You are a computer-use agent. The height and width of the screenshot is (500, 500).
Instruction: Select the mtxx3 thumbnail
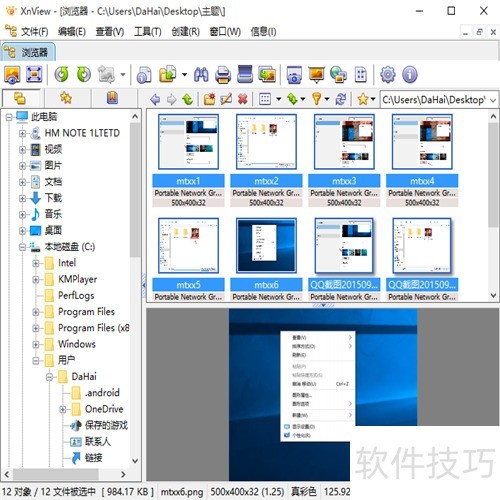coord(344,142)
